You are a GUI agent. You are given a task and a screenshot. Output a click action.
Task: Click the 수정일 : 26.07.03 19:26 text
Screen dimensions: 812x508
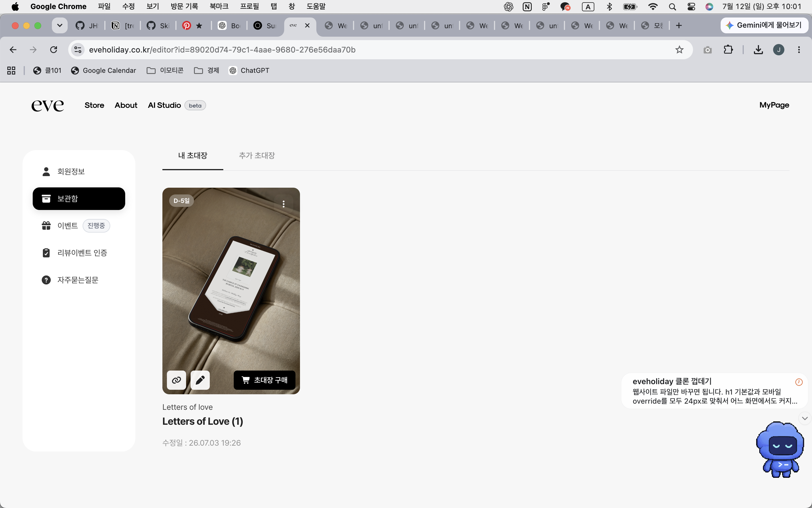point(202,443)
